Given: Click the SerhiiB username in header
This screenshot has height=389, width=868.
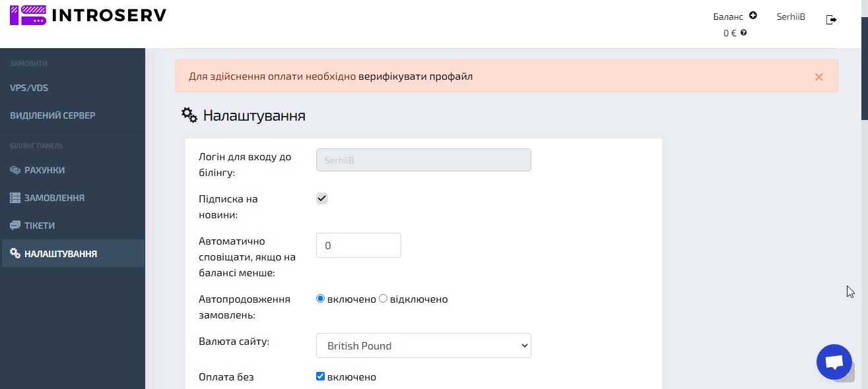Looking at the screenshot, I should click(x=791, y=17).
